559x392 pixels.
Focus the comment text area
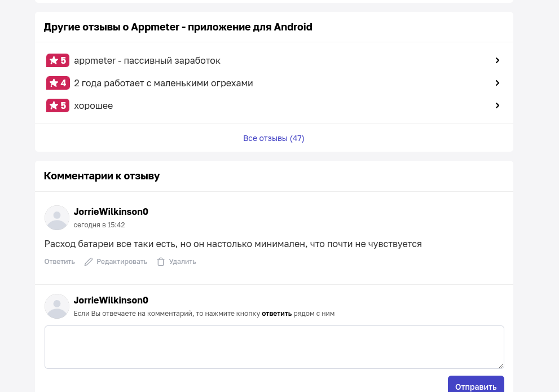point(274,347)
